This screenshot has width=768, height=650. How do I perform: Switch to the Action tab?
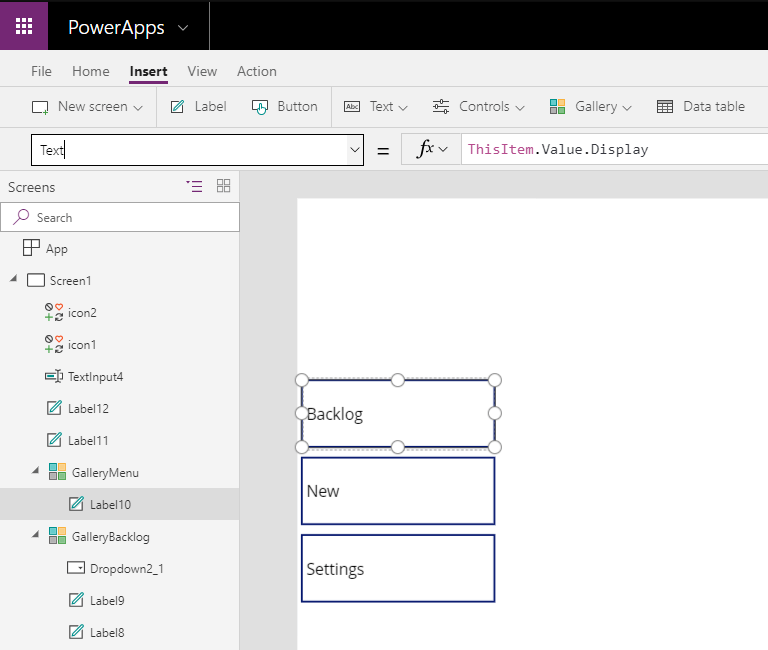pyautogui.click(x=257, y=72)
